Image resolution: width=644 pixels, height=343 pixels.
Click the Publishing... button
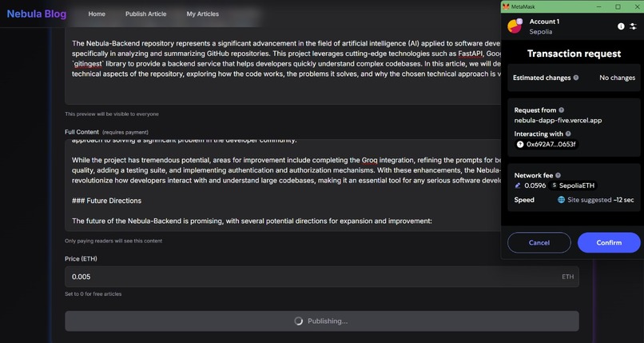coord(322,321)
